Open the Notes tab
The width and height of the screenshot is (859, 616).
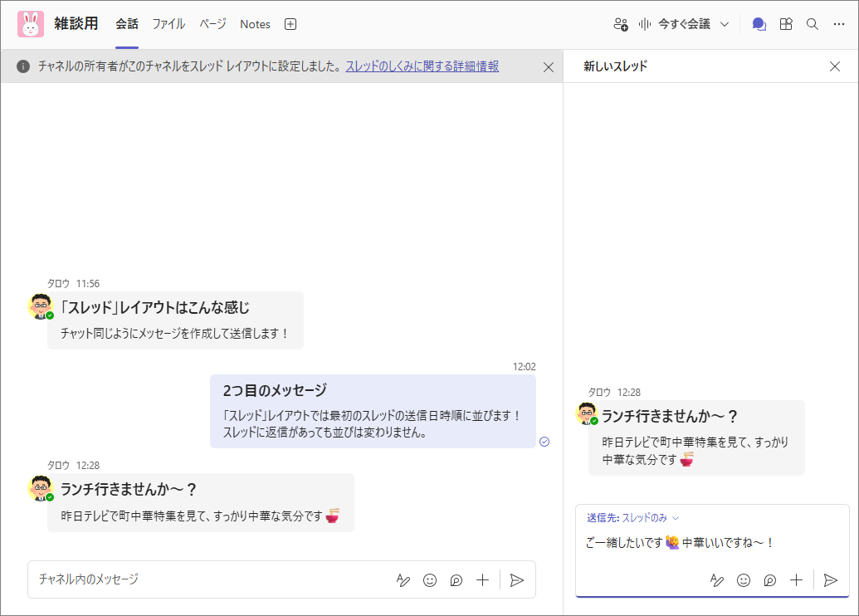click(255, 24)
